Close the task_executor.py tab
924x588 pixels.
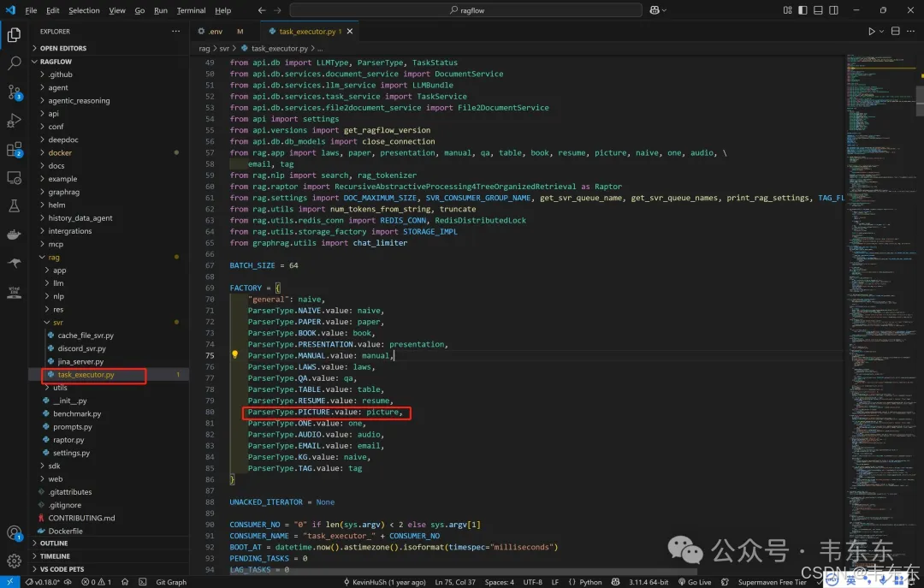click(x=349, y=32)
